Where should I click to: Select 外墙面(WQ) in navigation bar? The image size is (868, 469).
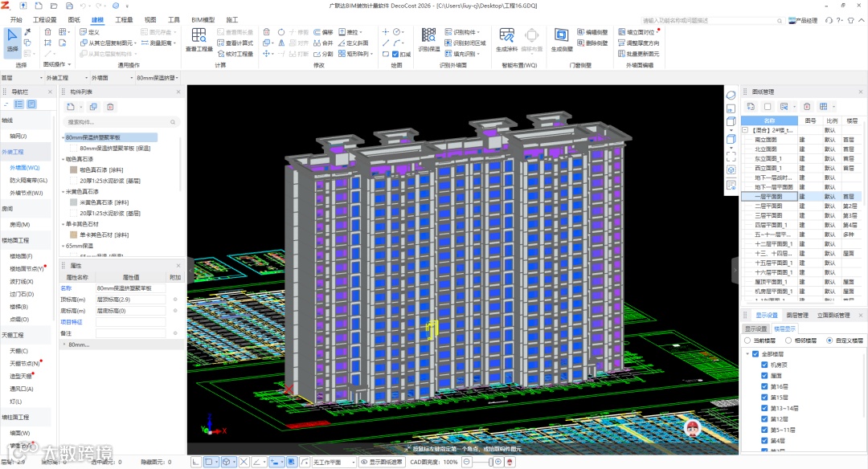click(25, 168)
